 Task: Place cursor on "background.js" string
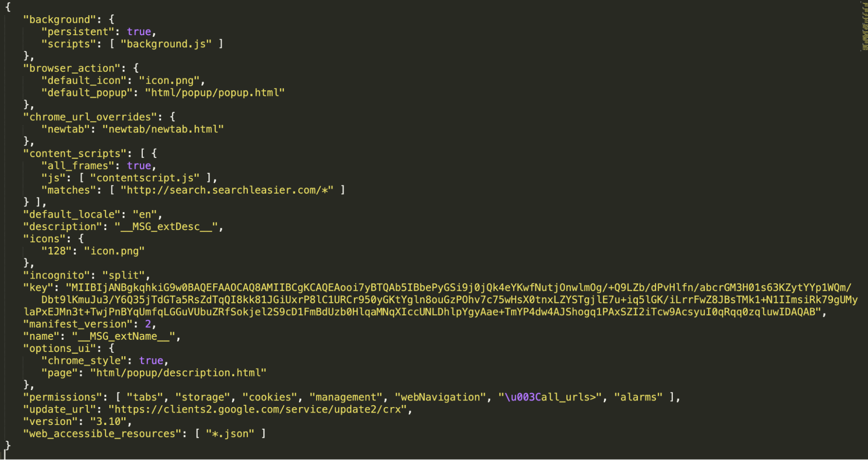166,44
